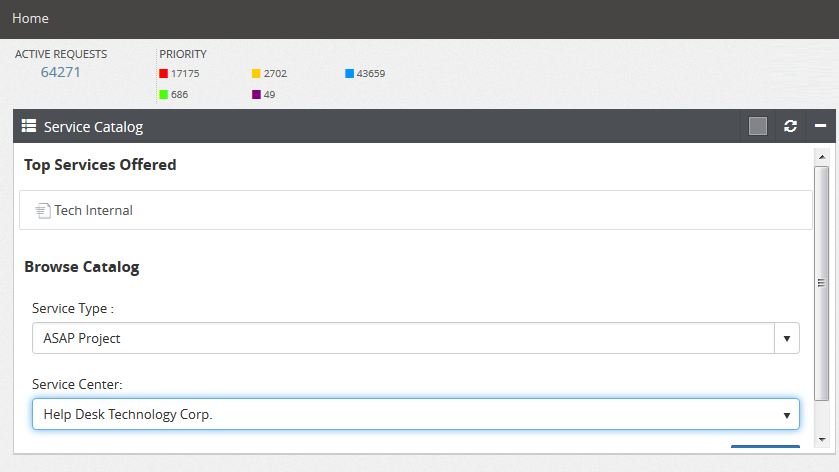Viewport: 839px width, 472px height.
Task: Open the Tech Internal service
Action: [93, 211]
